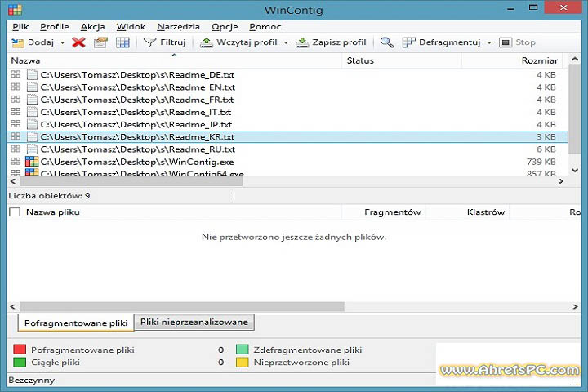
Task: Expand the Wczytaj profil dropdown arrow
Action: pos(286,42)
